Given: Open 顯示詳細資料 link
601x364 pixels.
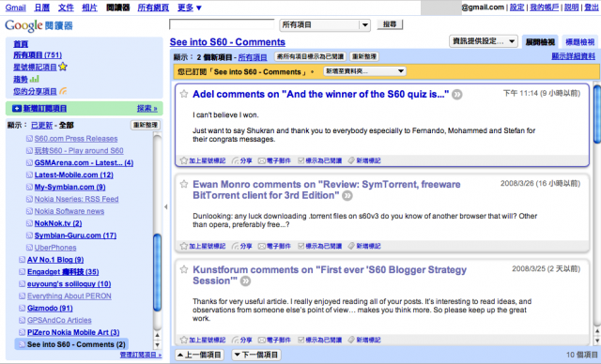Looking at the screenshot, I should coord(574,56).
